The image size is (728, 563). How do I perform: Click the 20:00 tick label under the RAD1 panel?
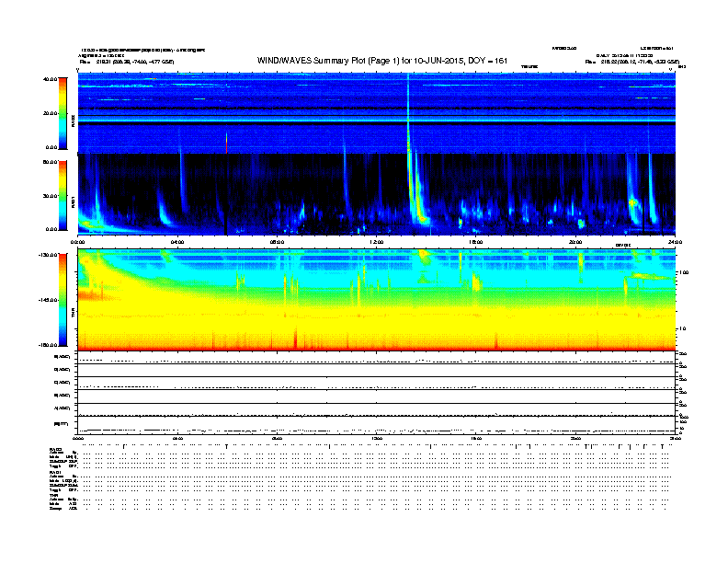[x=575, y=242]
